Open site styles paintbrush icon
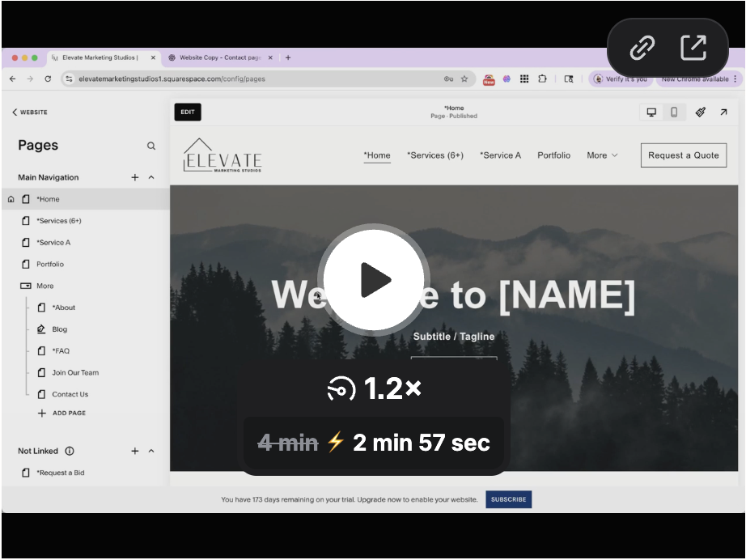Viewport: 746px width, 560px height. 701,112
